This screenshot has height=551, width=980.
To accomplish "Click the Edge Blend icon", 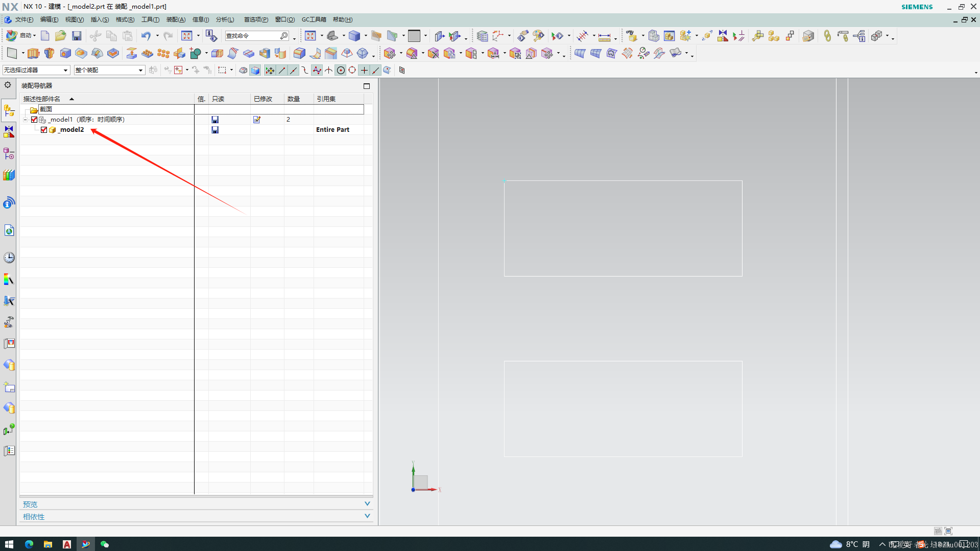I will 299,53.
